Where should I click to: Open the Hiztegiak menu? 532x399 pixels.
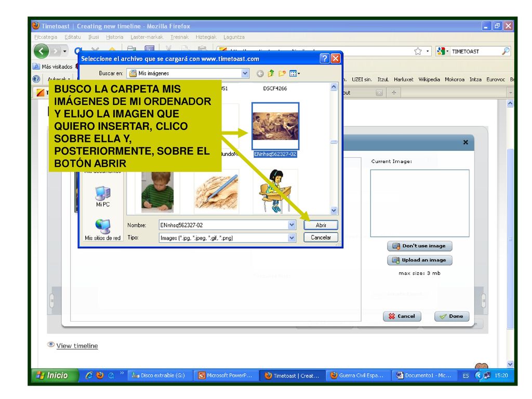coord(206,37)
